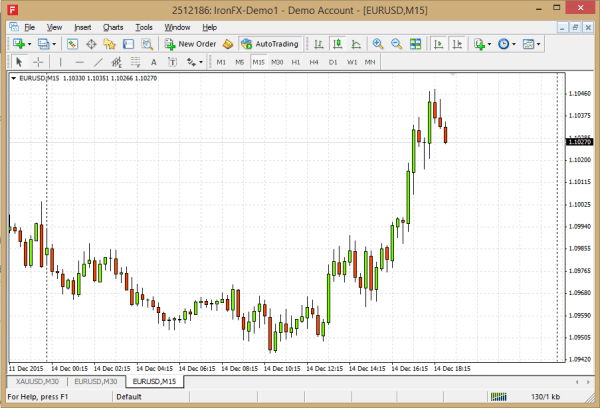Image resolution: width=600 pixels, height=408 pixels.
Task: Click the MetaTrader icon beside File menu
Action: [x=14, y=27]
